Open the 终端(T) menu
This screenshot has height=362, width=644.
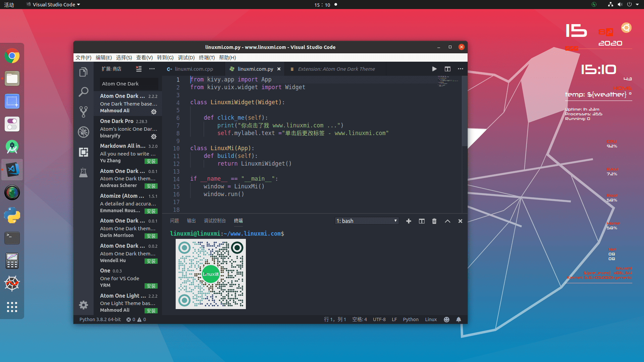point(207,57)
